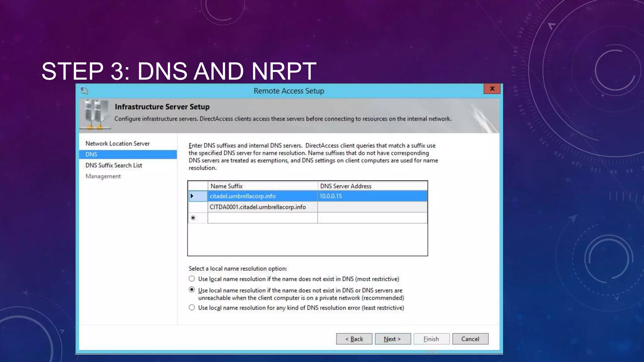
Task: Click the Remote Access Setup title bar icon
Action: 84,91
